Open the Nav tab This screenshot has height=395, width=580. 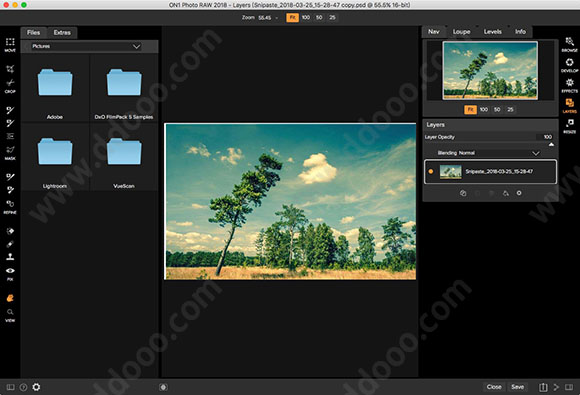(434, 32)
